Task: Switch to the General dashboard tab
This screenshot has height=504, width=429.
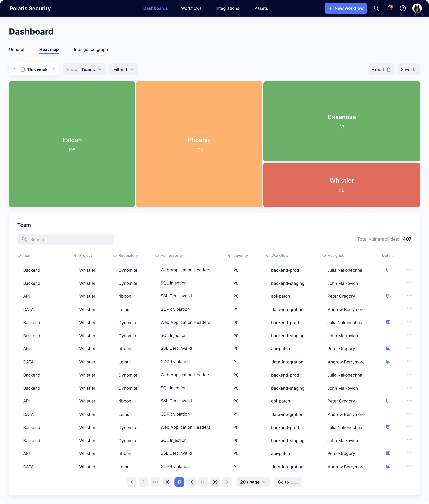Action: [x=17, y=49]
